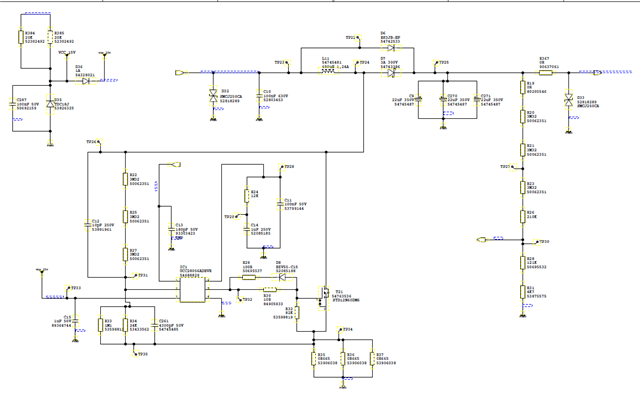Select the L11 inductor symbol
The width and height of the screenshot is (640, 401).
point(328,71)
